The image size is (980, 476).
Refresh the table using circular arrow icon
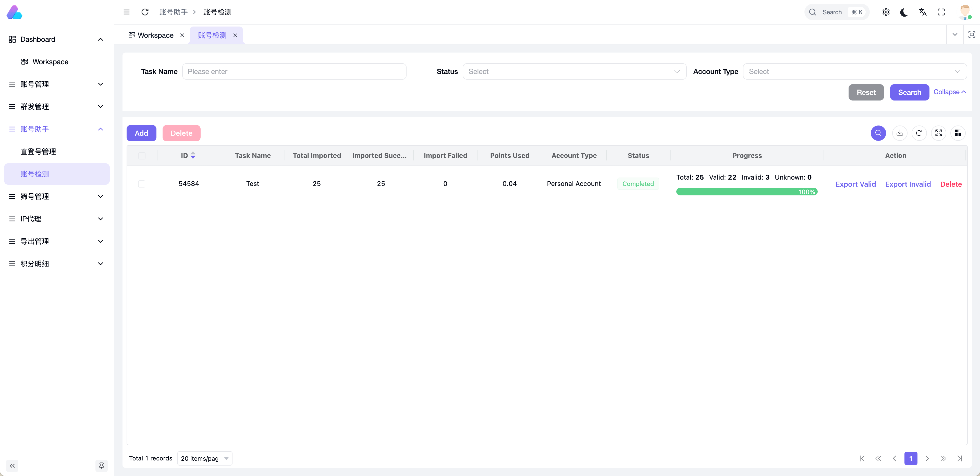(919, 133)
